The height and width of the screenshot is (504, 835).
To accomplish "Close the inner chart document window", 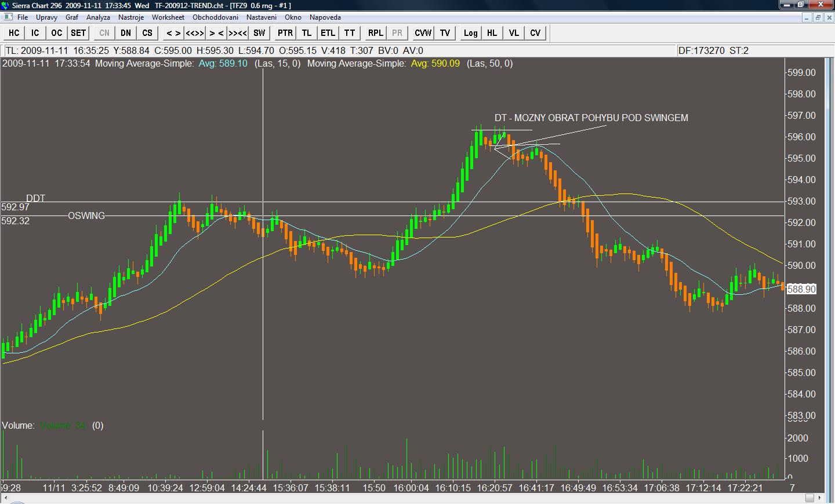I will [x=828, y=17].
